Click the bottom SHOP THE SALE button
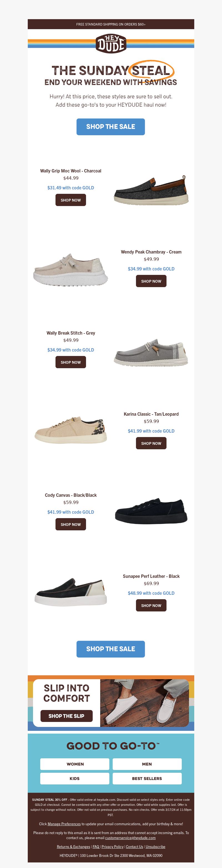 point(110,649)
